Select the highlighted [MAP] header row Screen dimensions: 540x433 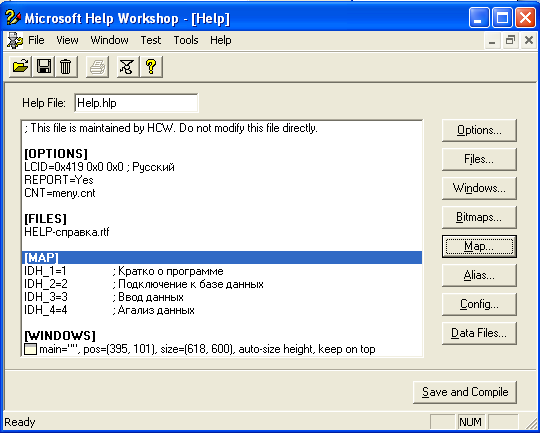coord(222,258)
